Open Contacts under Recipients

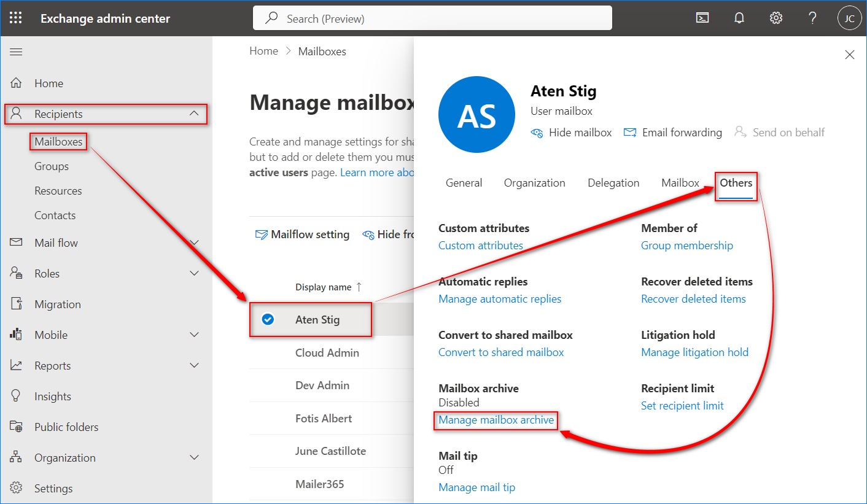point(55,215)
